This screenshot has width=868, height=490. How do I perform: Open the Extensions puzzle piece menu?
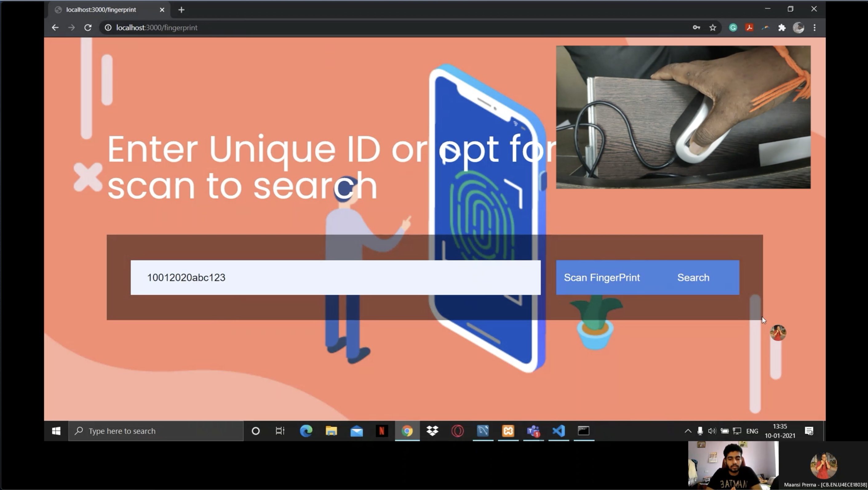782,28
